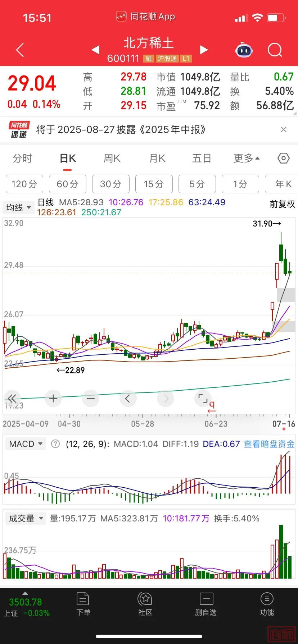Tap the search magnifier icon
Image resolution: width=298 pixels, height=644 pixels.
275,50
